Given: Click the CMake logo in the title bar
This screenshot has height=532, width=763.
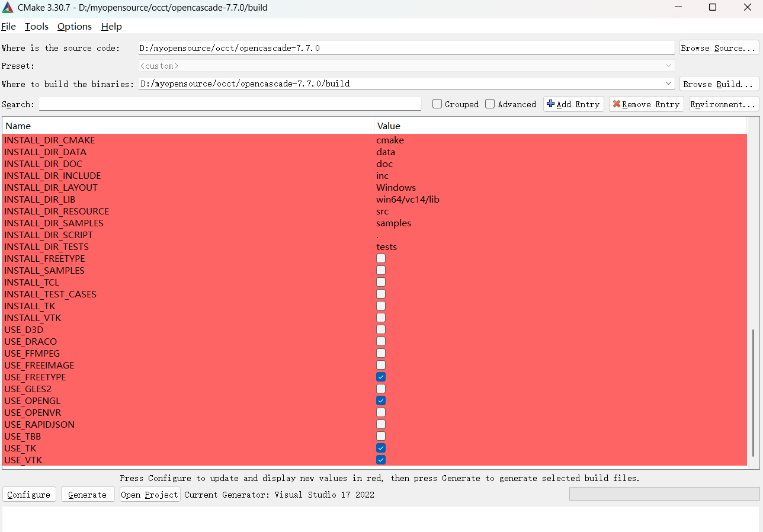Looking at the screenshot, I should pos(8,7).
